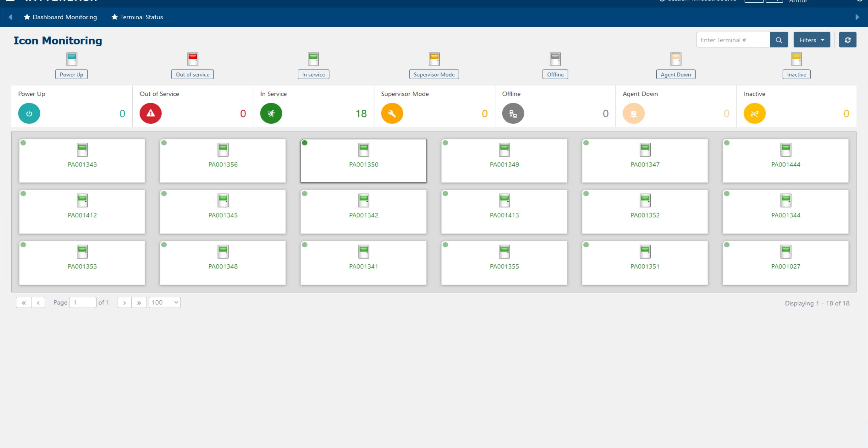The image size is (868, 448).
Task: Click the Power Up legend button
Action: (71, 75)
